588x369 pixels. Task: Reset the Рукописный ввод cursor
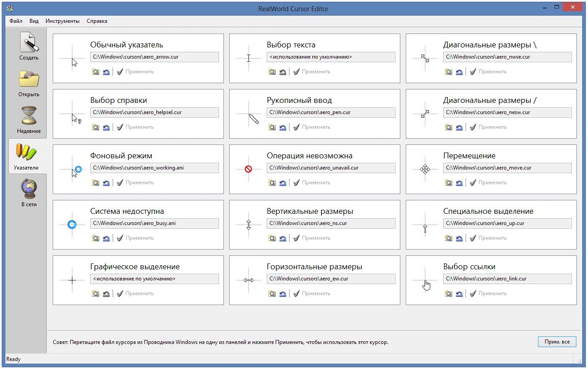point(283,127)
